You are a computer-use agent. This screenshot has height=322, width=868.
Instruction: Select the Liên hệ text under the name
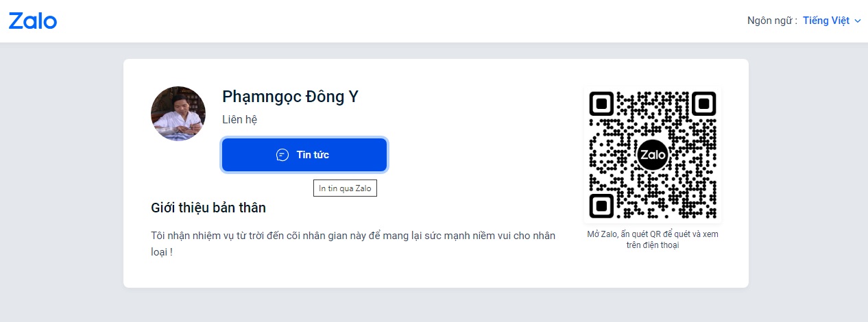(x=239, y=119)
